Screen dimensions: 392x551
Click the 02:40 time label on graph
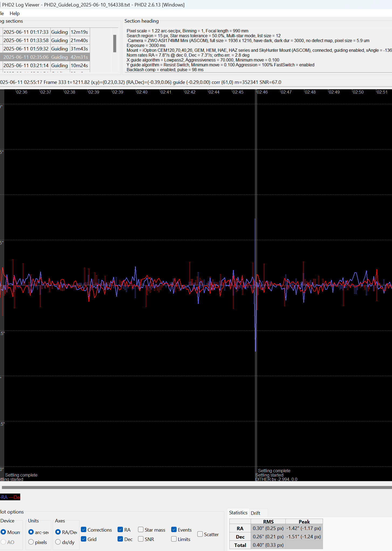coord(142,92)
